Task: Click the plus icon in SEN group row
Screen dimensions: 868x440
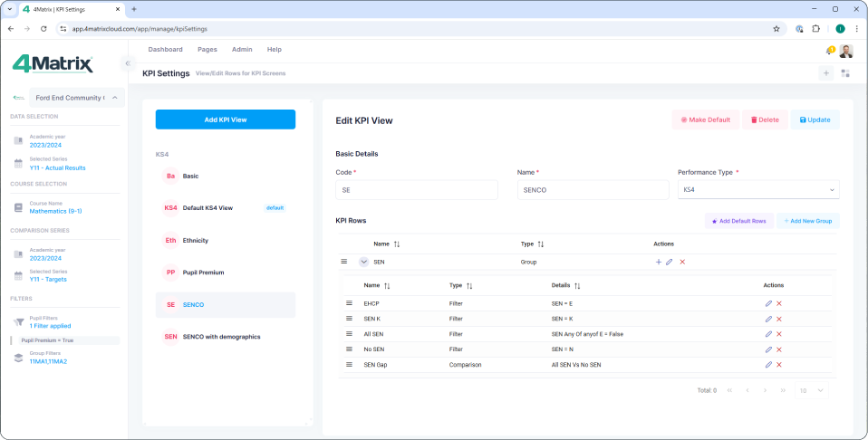Action: [x=659, y=262]
